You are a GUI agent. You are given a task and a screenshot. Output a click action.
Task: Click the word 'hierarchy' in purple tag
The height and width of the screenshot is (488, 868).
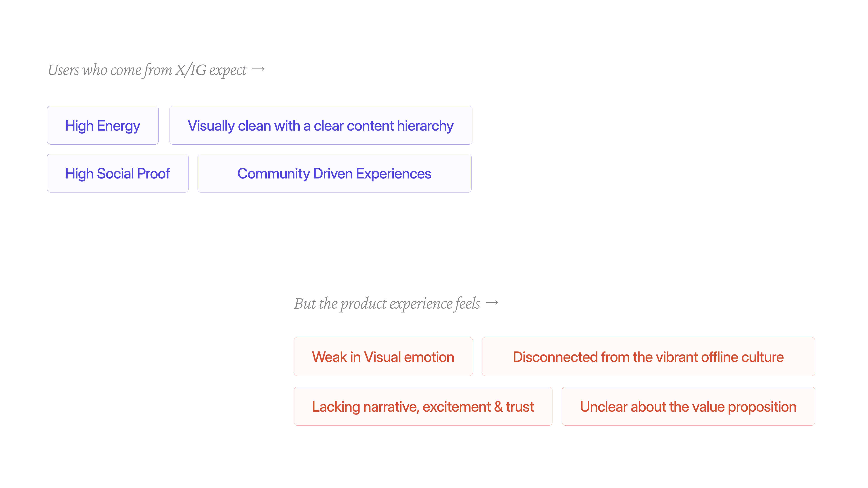(x=425, y=126)
